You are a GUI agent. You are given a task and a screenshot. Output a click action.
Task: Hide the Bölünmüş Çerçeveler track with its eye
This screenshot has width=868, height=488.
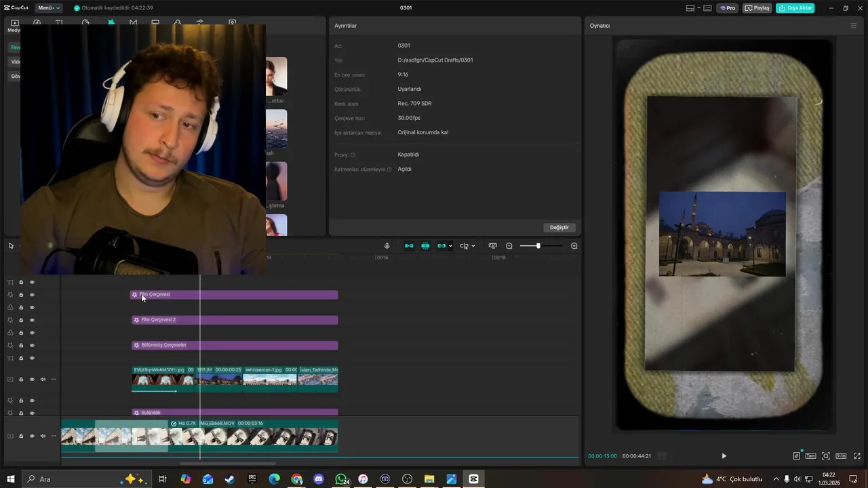click(x=32, y=346)
